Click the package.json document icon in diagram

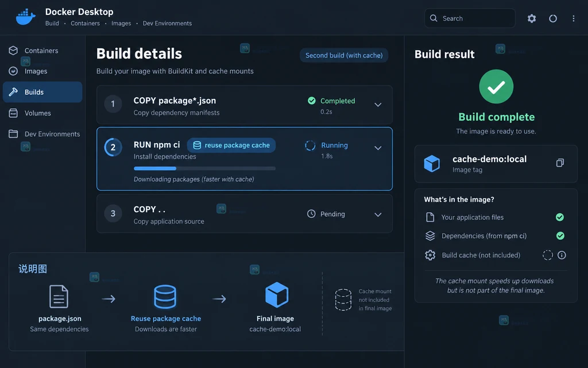[59, 297]
